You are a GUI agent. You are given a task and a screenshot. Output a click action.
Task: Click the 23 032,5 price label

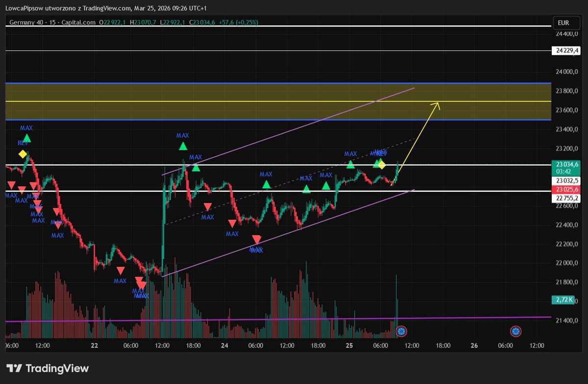pos(567,180)
